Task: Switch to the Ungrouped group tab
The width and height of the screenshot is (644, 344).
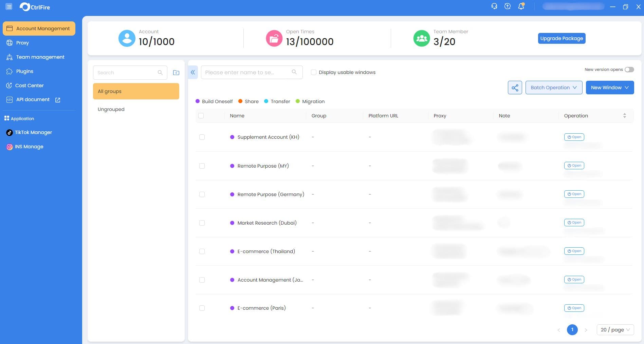Action: click(x=111, y=109)
